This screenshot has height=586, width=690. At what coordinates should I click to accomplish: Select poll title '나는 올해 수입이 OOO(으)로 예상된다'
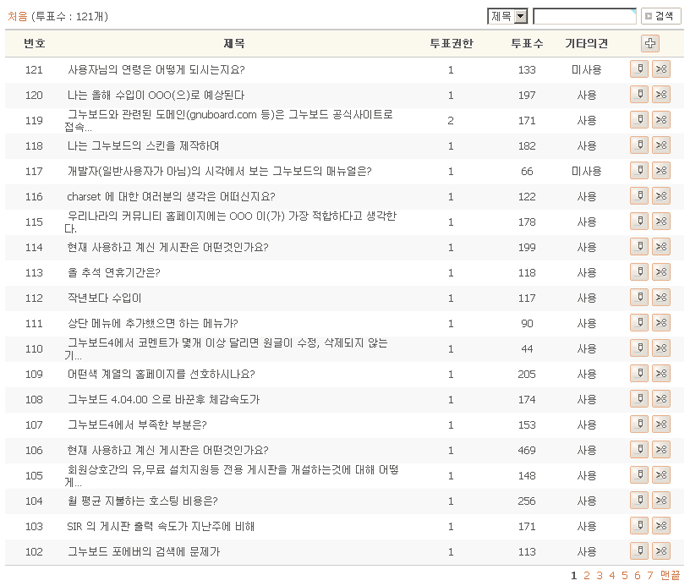tap(156, 95)
